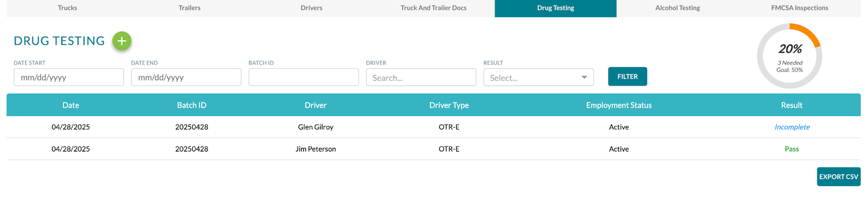Open the Incomplete result link for Glen Gilroy
Image resolution: width=868 pixels, height=202 pixels.
click(792, 127)
